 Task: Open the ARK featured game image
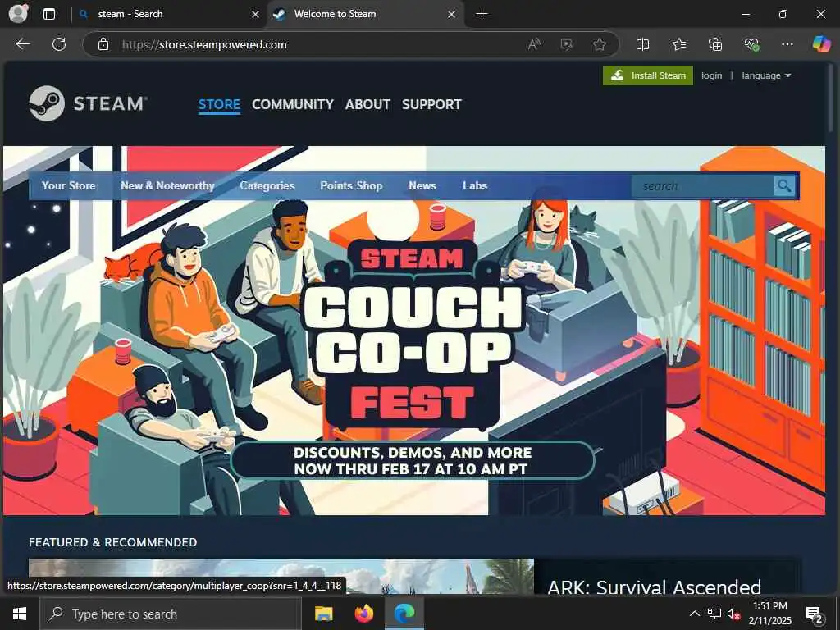click(x=281, y=576)
